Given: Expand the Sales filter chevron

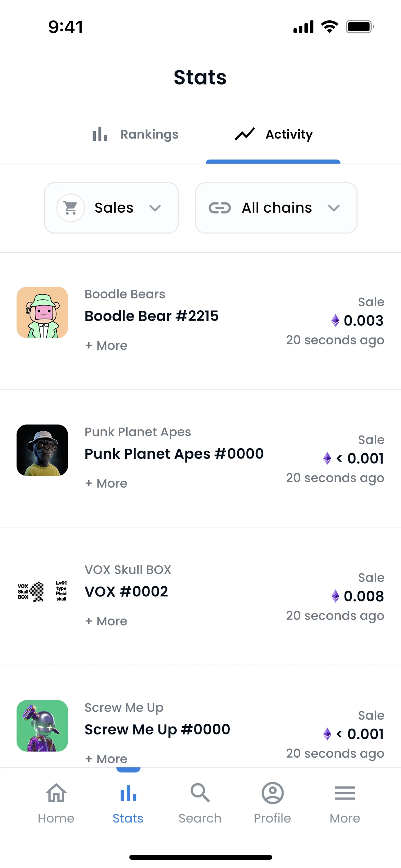Looking at the screenshot, I should click(155, 208).
